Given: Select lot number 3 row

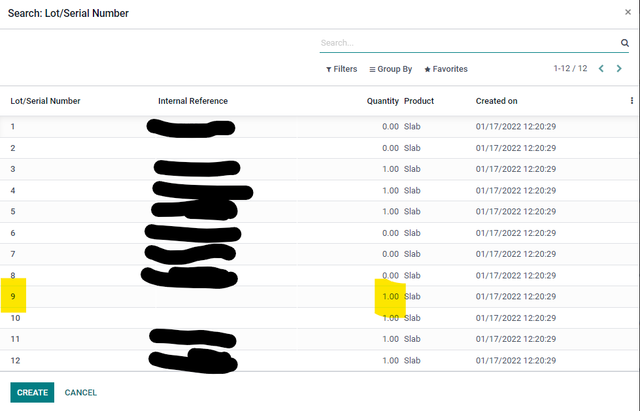Looking at the screenshot, I should pyautogui.click(x=320, y=169).
